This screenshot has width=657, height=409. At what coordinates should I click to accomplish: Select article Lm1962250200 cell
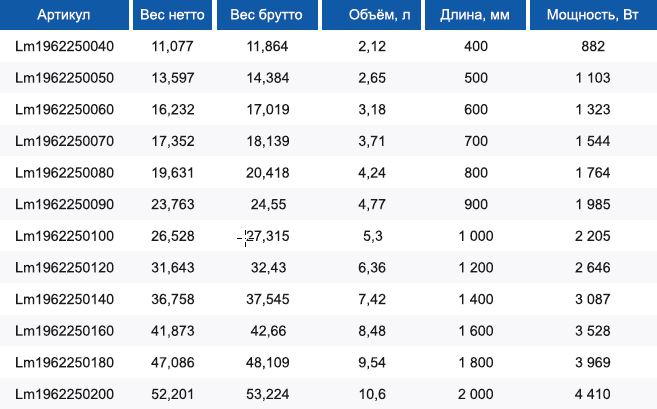tap(65, 394)
